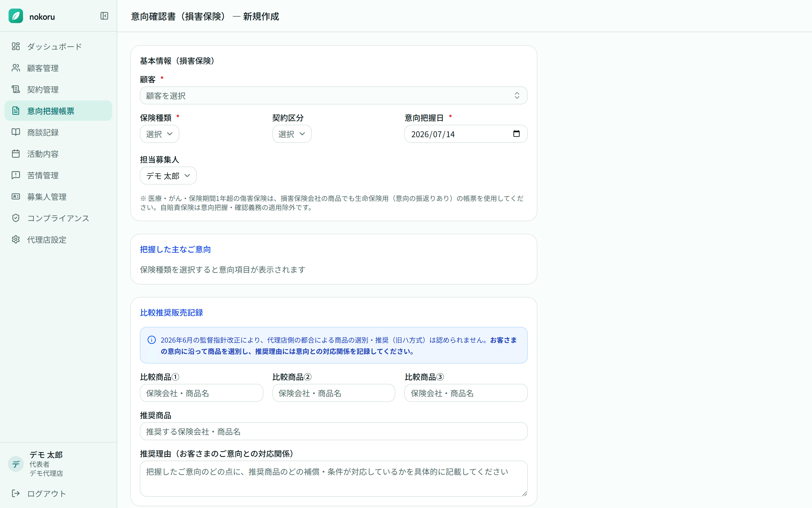
Task: Open the date picker calendar icon
Action: 517,134
